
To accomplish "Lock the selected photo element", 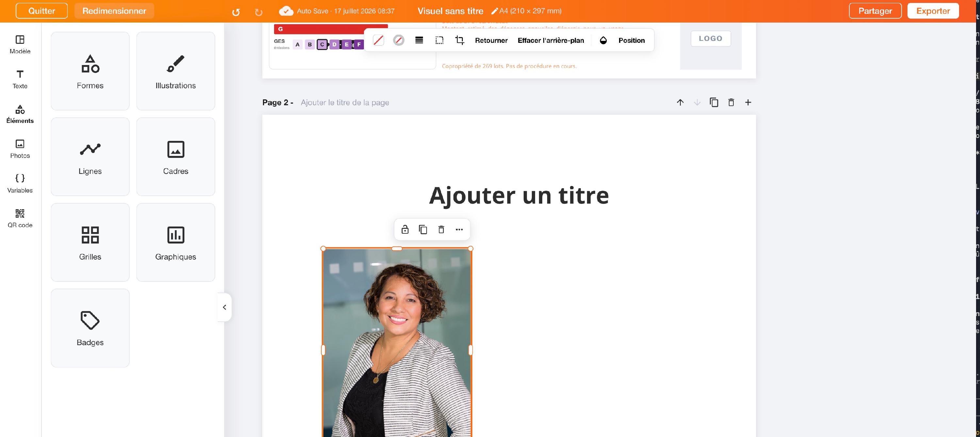I will click(405, 229).
